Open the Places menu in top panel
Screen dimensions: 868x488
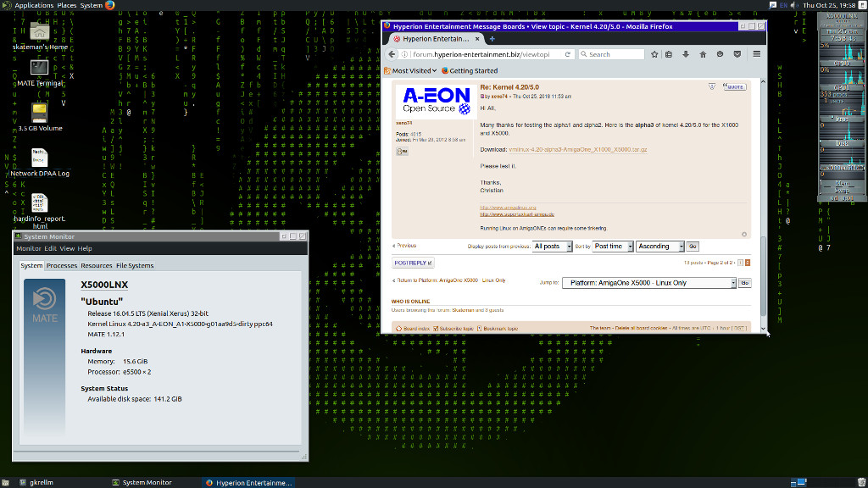(66, 5)
